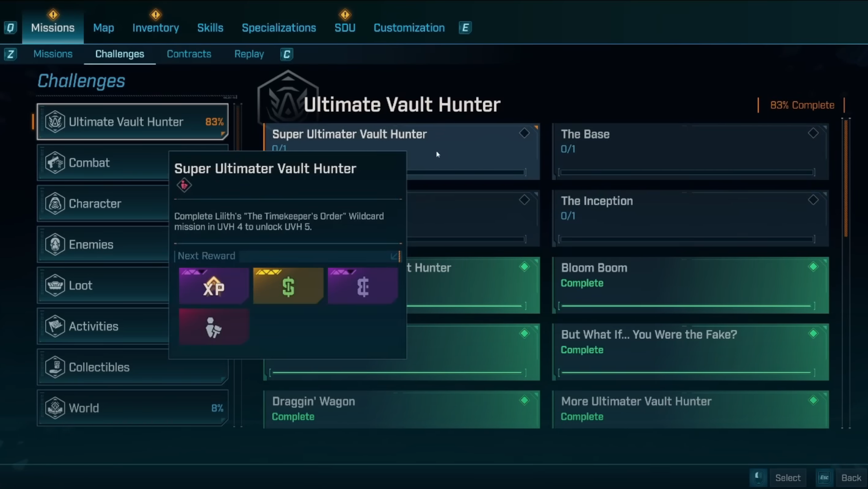Switch to the Contracts sub-tab
Screen dimensions: 868x489
[189, 54]
